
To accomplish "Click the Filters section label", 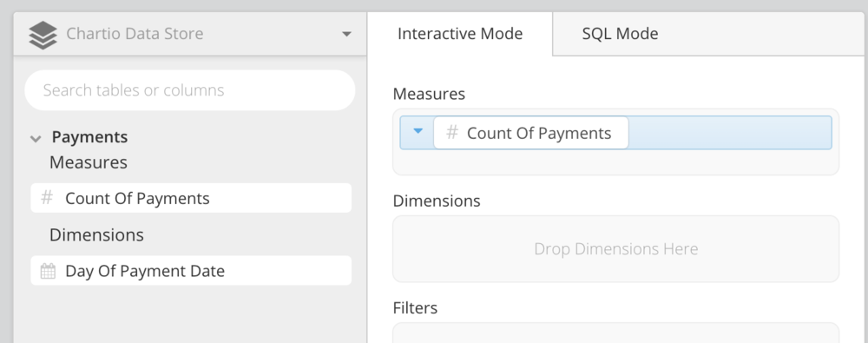I will pos(415,307).
